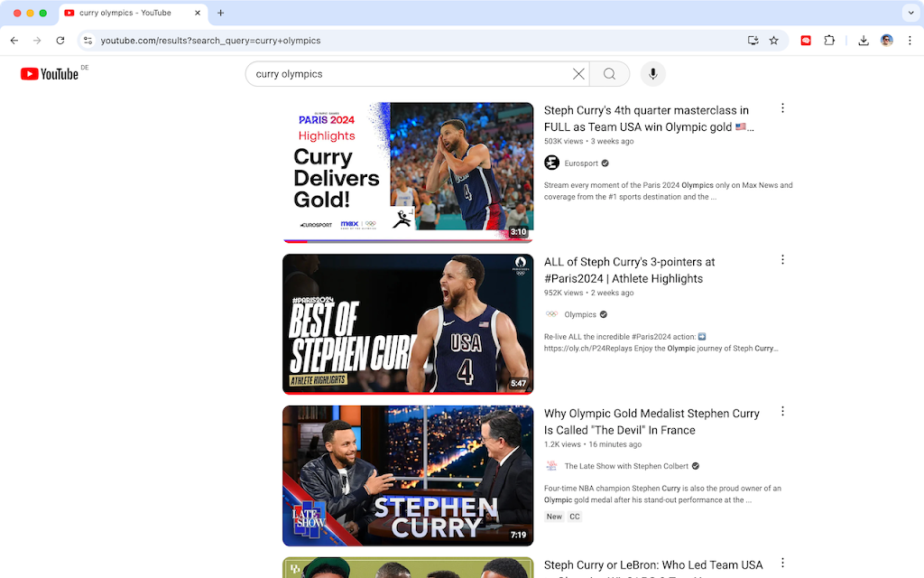924x578 pixels.
Task: Click the 'Curry Delivers Gold!' thumbnail
Action: (x=408, y=172)
